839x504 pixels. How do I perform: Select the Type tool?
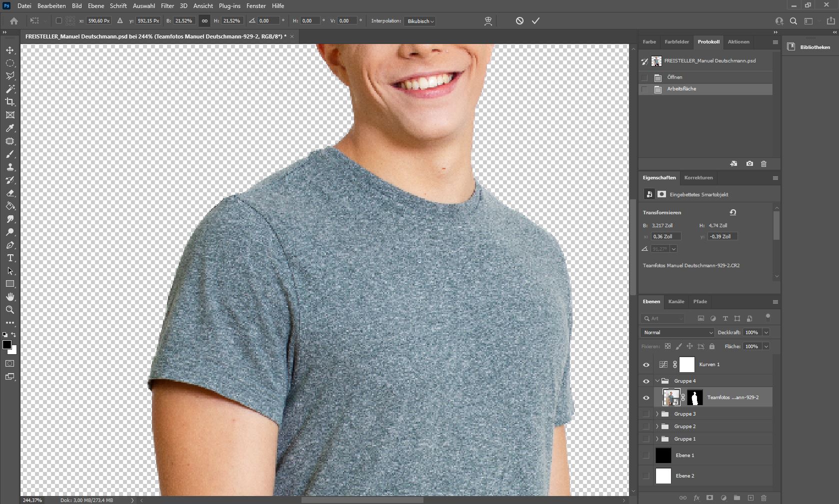click(x=10, y=258)
